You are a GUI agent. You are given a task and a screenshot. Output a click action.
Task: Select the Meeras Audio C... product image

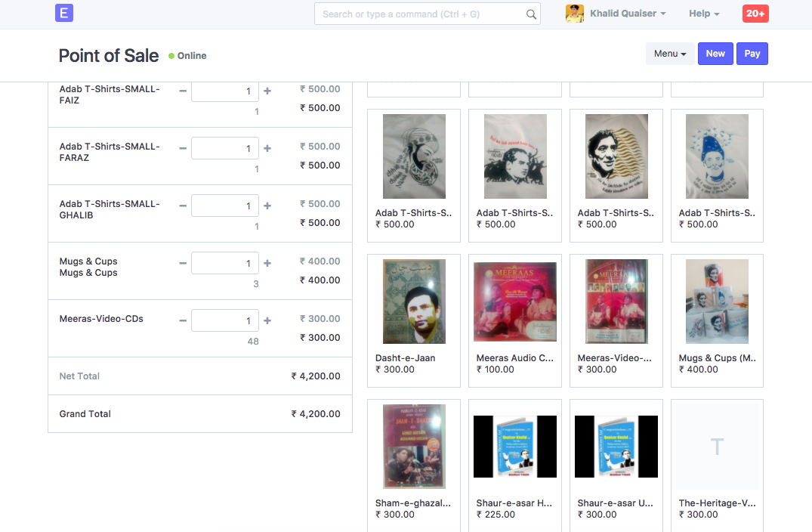(x=515, y=302)
